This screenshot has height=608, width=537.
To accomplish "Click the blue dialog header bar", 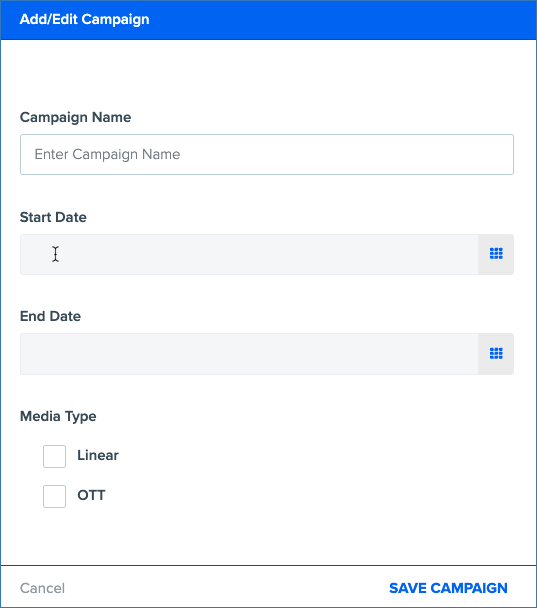I will (x=268, y=20).
